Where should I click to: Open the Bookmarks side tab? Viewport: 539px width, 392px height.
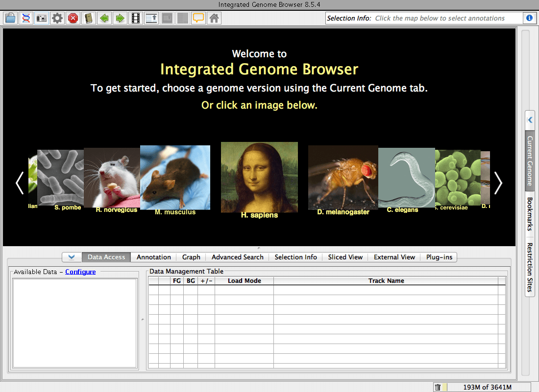coord(530,214)
